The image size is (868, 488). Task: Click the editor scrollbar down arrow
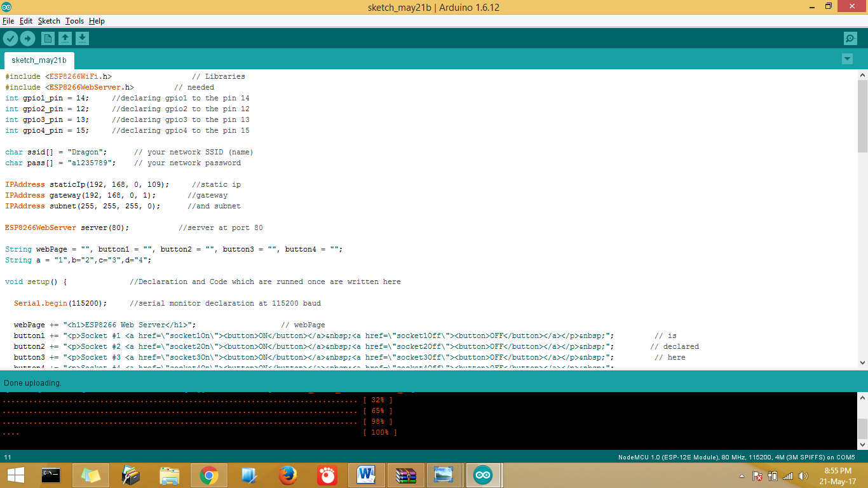(x=862, y=363)
